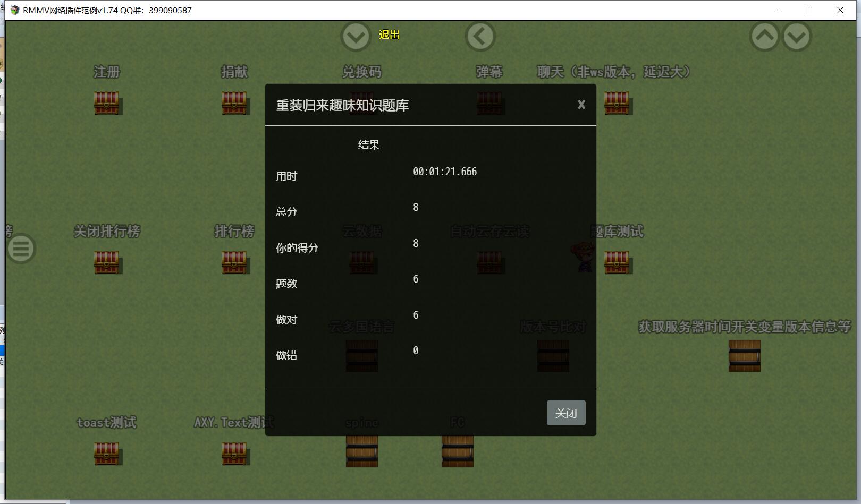Open the treasure chest under toast测试
861x504 pixels.
107,454
